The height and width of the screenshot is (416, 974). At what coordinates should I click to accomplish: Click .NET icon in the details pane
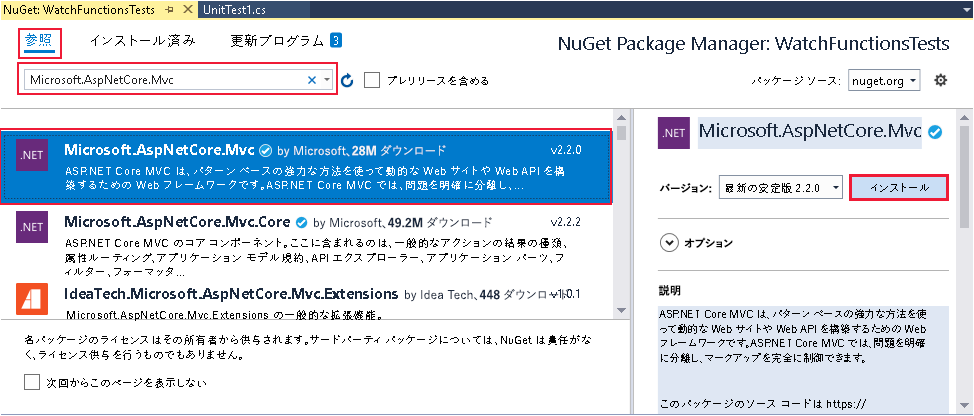(x=674, y=133)
